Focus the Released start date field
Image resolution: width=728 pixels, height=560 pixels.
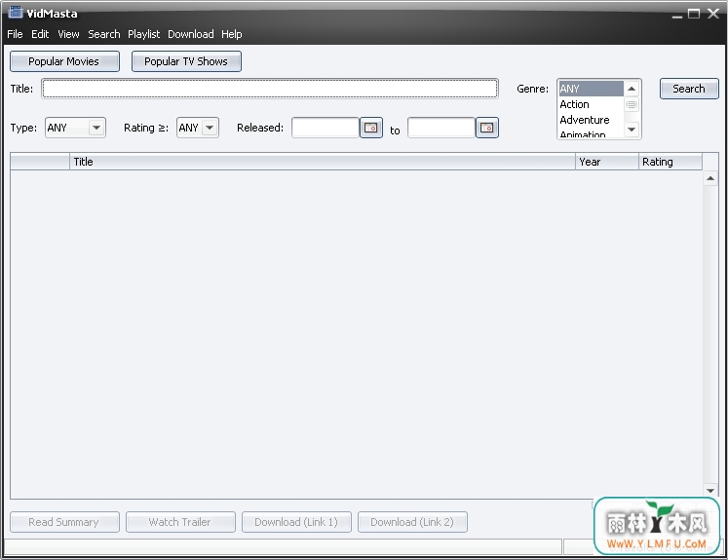point(326,128)
